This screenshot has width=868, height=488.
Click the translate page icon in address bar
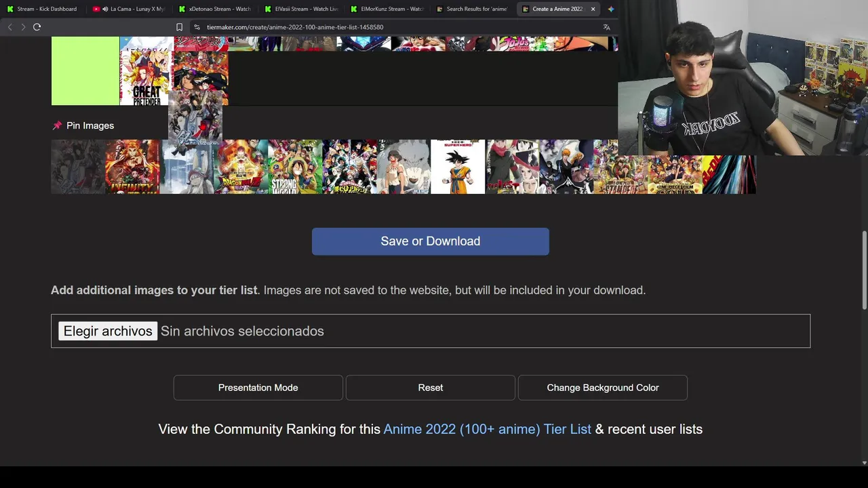[606, 27]
